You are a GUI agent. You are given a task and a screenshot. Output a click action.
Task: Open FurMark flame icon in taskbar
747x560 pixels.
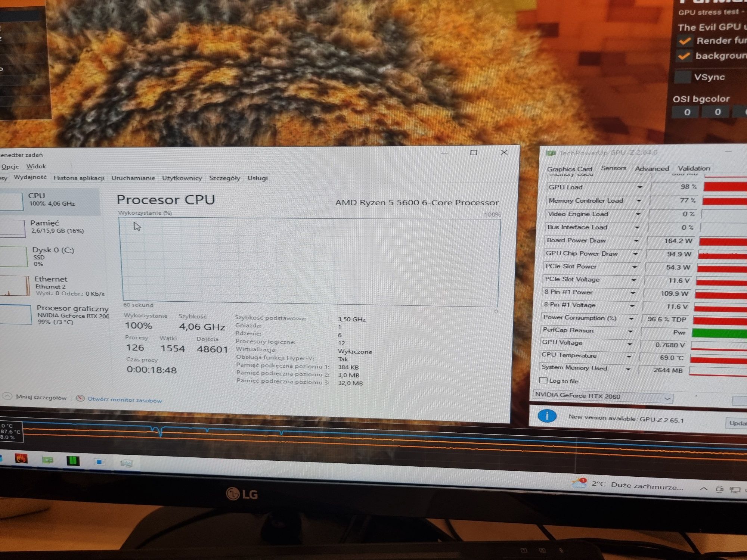pos(21,458)
